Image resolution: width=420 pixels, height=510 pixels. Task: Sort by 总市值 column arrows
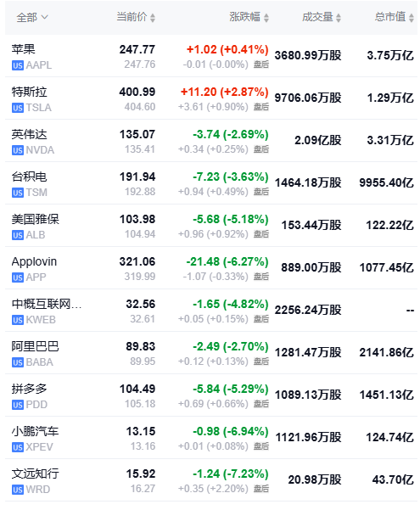pyautogui.click(x=412, y=18)
